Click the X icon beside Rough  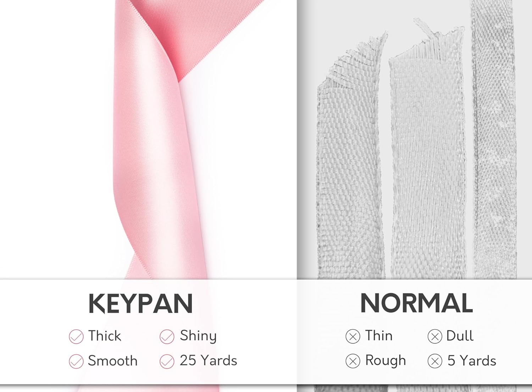click(x=353, y=361)
